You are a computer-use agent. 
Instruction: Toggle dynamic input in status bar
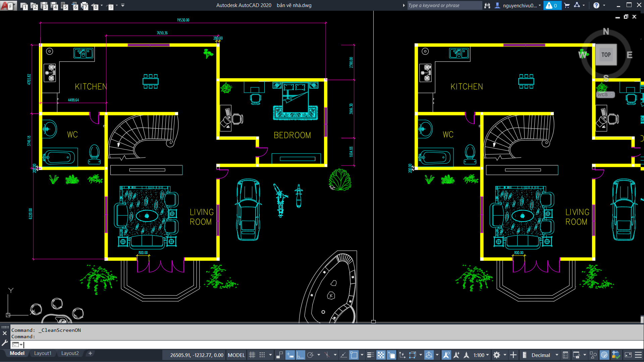coord(290,355)
